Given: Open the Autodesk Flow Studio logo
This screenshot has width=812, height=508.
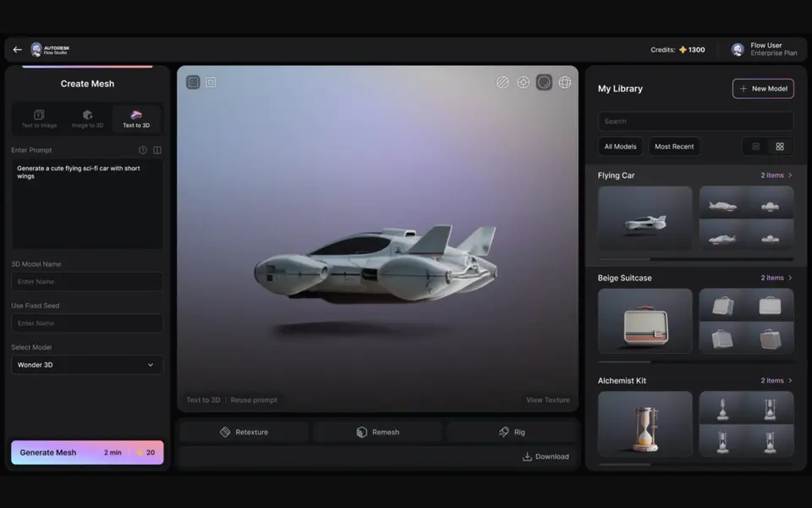Looking at the screenshot, I should 50,50.
